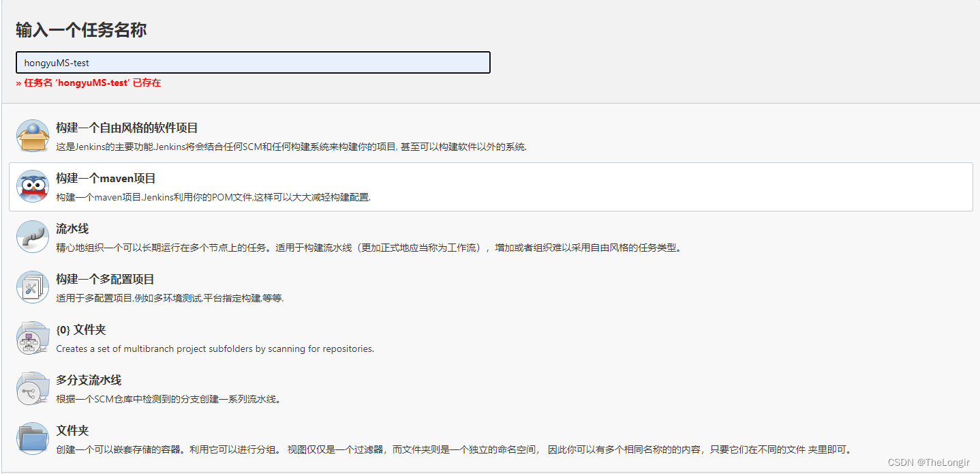Select the 流水线 title
This screenshot has height=474, width=980.
coord(72,228)
